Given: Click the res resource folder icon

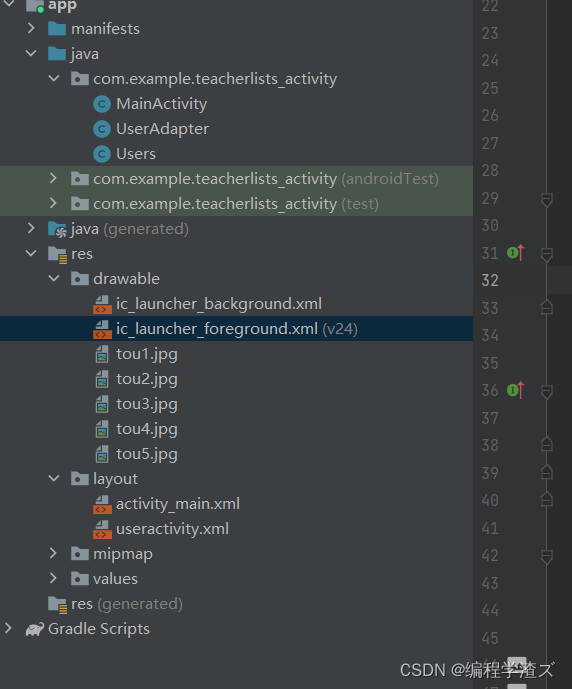Looking at the screenshot, I should click(58, 254).
